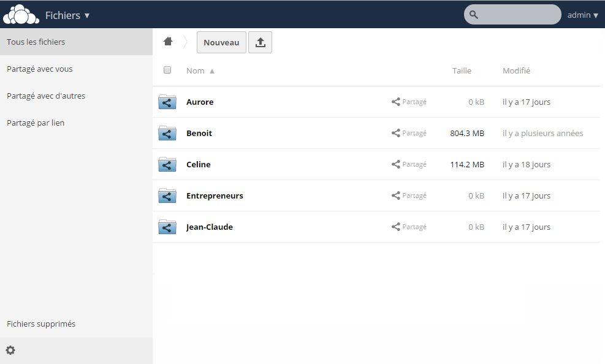Open the admin user menu

pos(582,15)
